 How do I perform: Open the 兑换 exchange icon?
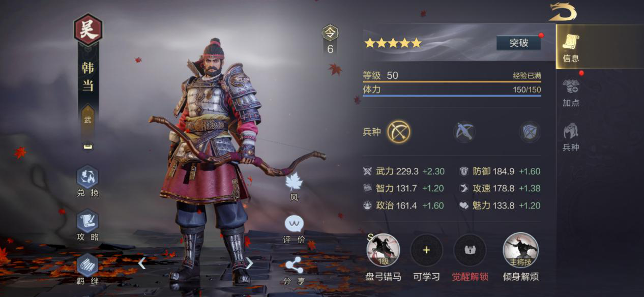(87, 177)
